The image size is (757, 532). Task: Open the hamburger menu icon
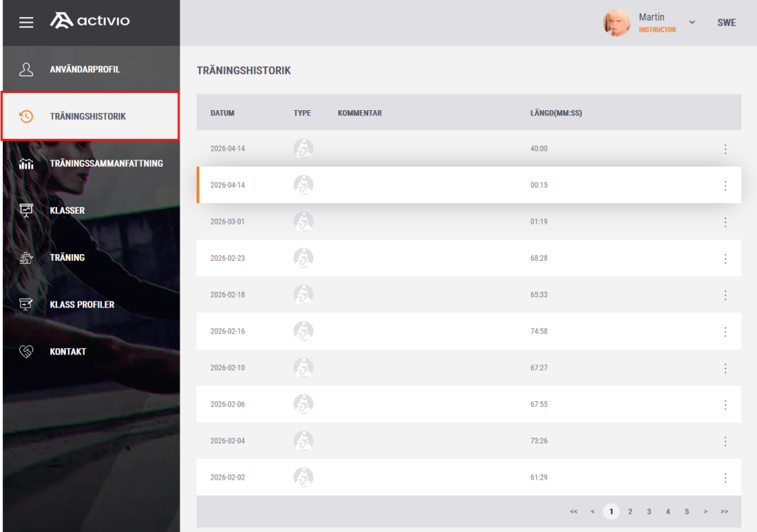26,22
